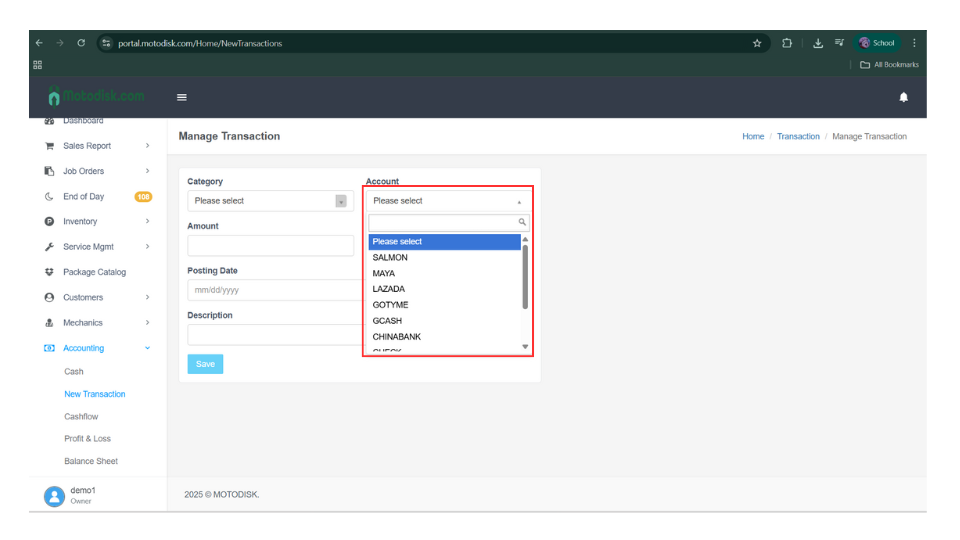Go to Home breadcrumb link
Viewport: 960px width, 540px height.
(753, 137)
